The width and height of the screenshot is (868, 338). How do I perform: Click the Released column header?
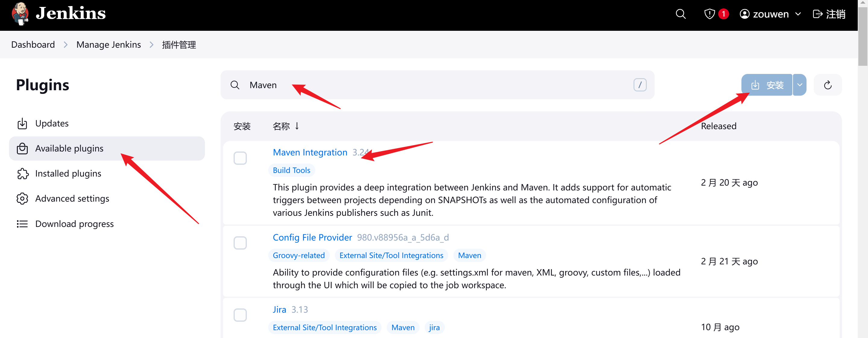point(719,126)
